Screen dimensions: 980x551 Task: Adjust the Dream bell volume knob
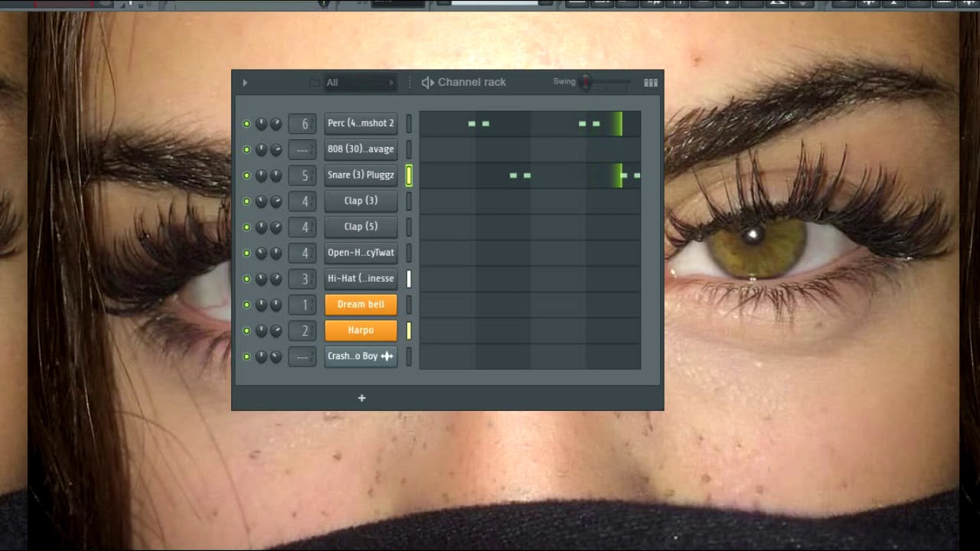tap(276, 305)
